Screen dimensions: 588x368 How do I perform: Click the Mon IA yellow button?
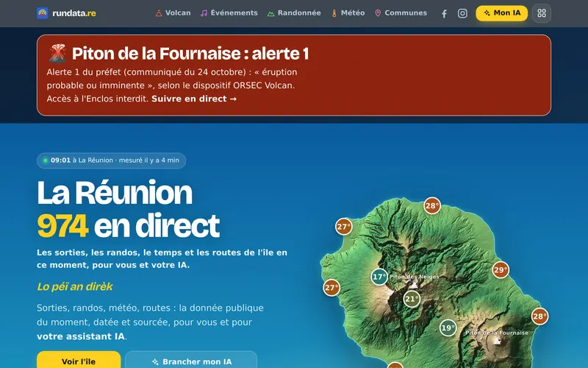click(502, 13)
